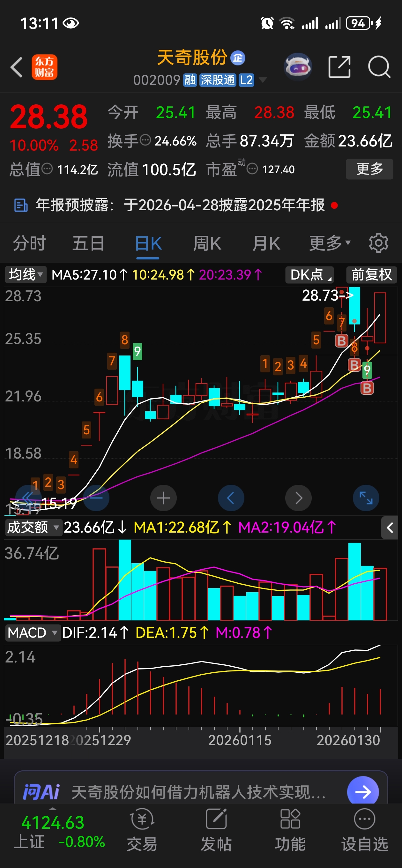Open the 年报预披露 announcement line
This screenshot has height=868, width=402.
(180, 205)
